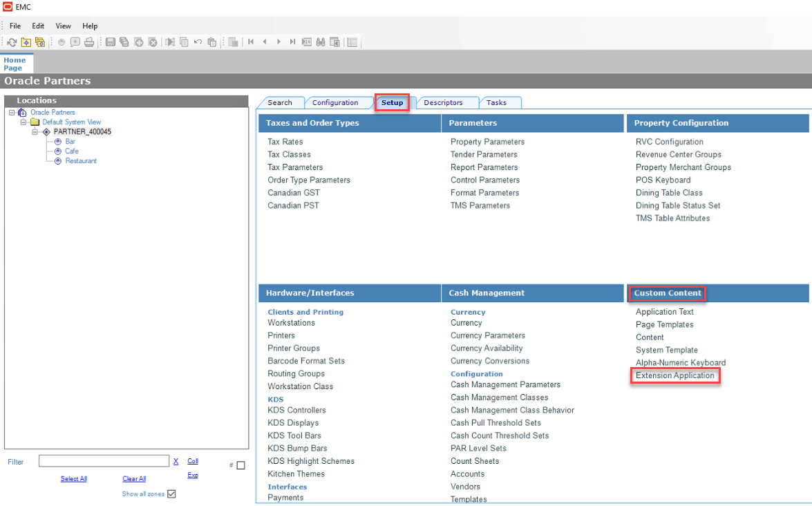The image size is (812, 506).
Task: Select the Restaurant revenue center
Action: (81, 161)
